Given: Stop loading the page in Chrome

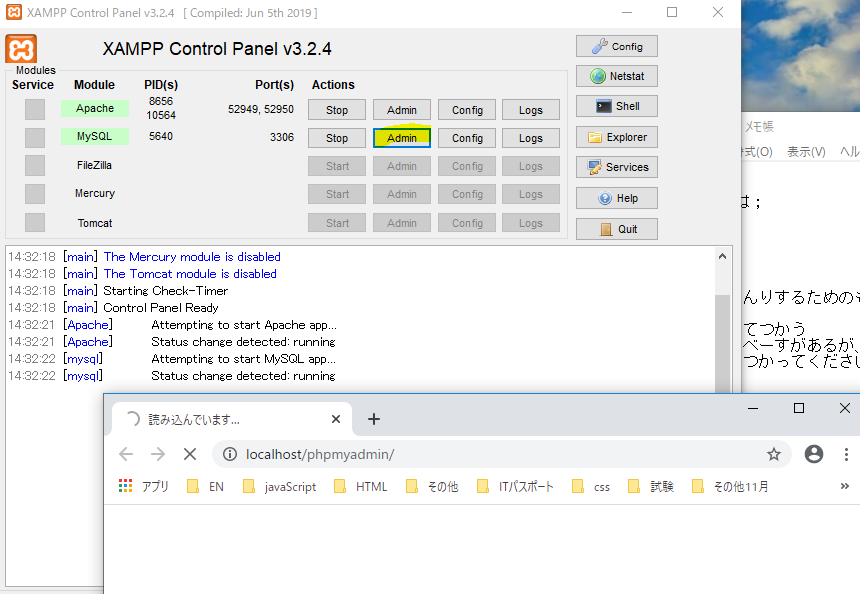Looking at the screenshot, I should pos(190,454).
